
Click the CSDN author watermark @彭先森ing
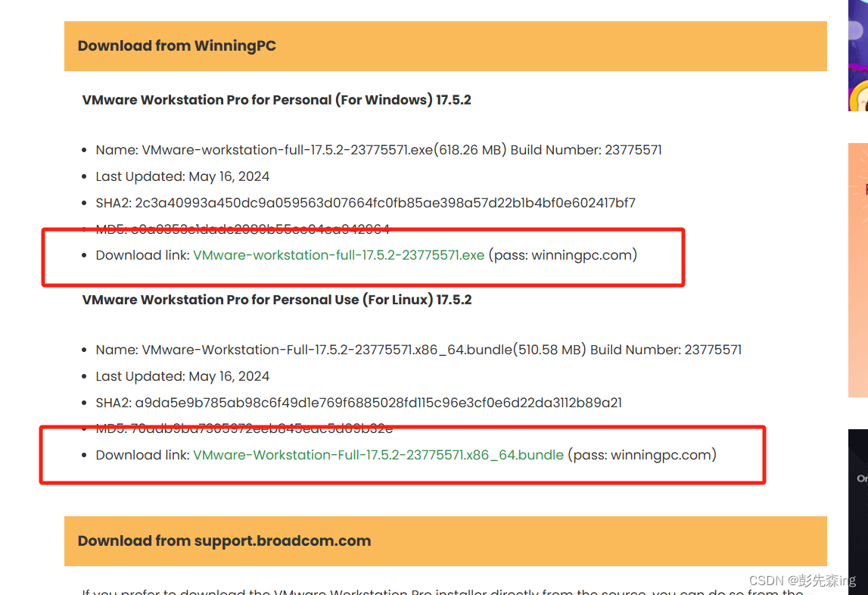pyautogui.click(x=802, y=580)
